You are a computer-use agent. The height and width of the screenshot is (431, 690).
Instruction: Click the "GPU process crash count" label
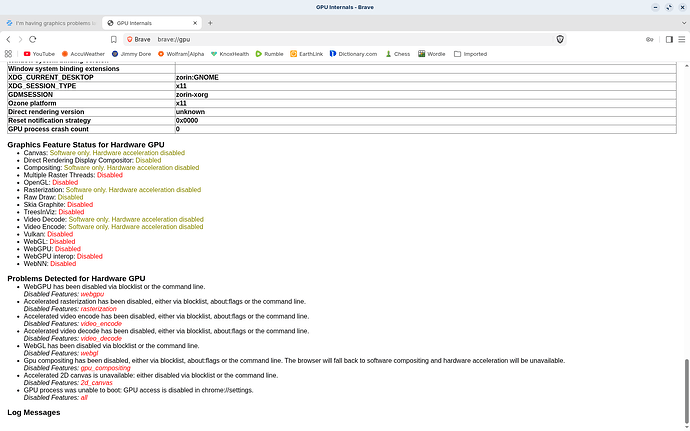point(48,129)
